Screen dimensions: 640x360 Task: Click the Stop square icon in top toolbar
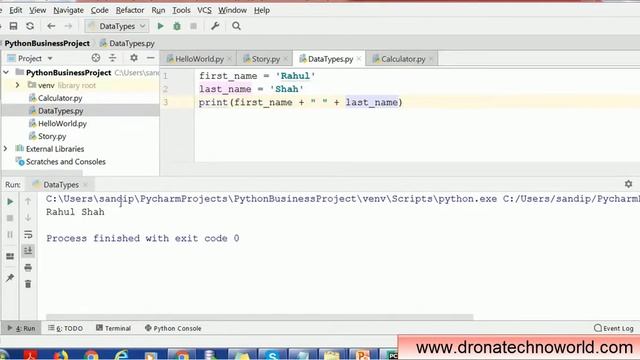[x=193, y=26]
